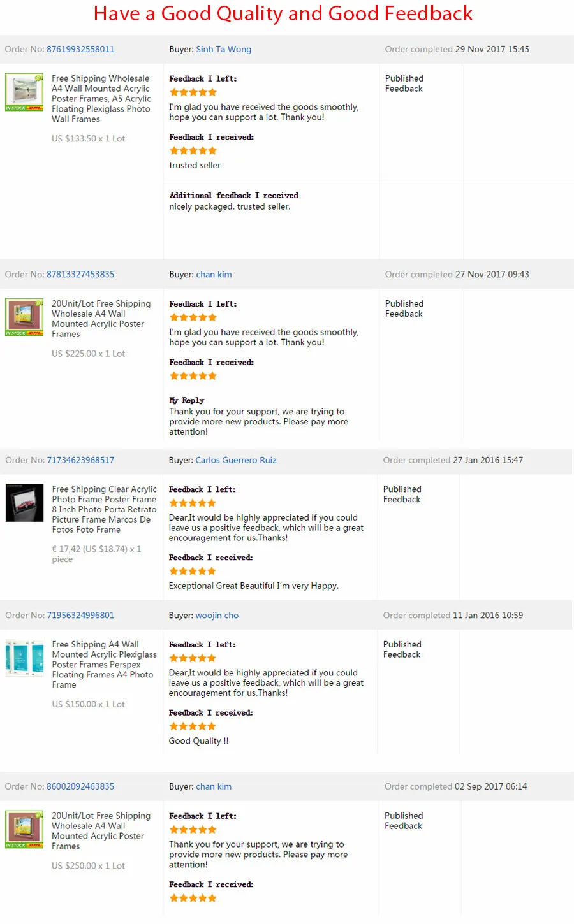Click the A4 acrylic poster frame thumbnail in first order
Viewport: 574px width, 924px height.
point(24,92)
